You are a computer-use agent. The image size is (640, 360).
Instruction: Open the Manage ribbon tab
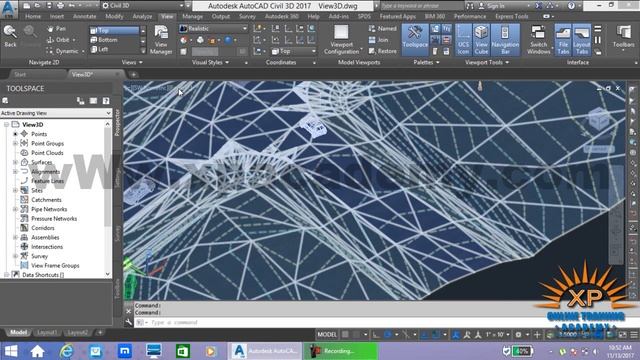(192, 16)
